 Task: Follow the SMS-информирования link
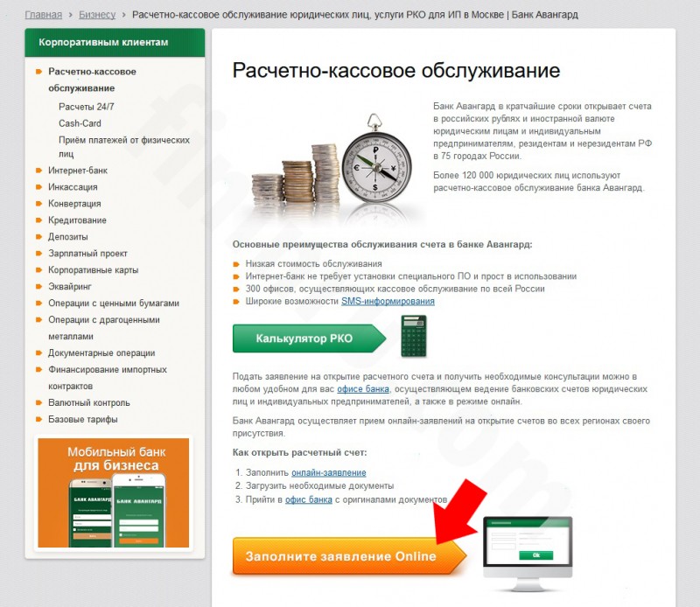tap(388, 301)
